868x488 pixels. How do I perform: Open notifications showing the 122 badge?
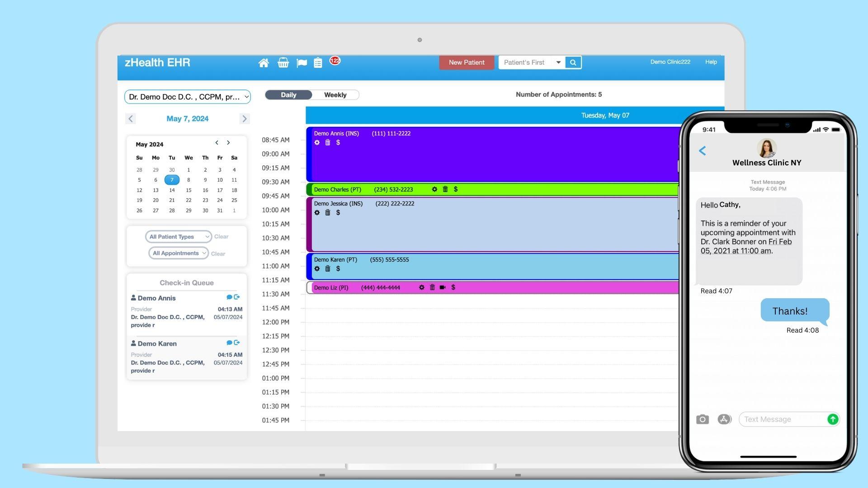click(334, 60)
